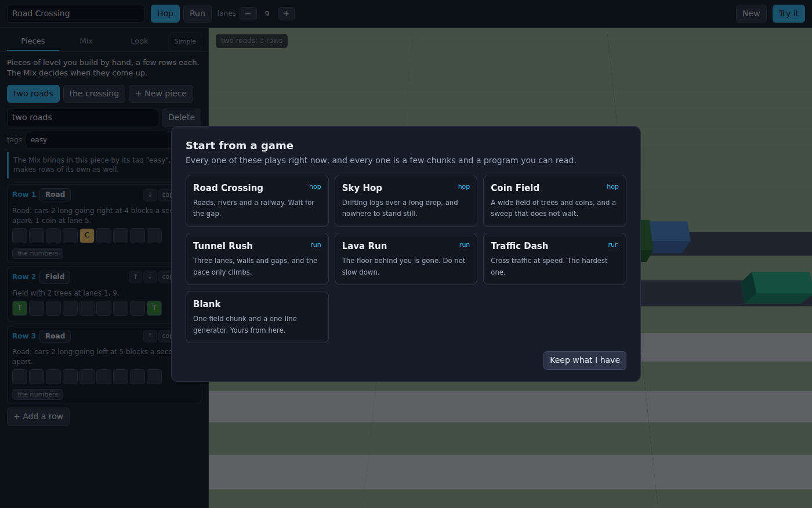Increase lanes with the plus button
Screen dimensions: 812x508
286,14
